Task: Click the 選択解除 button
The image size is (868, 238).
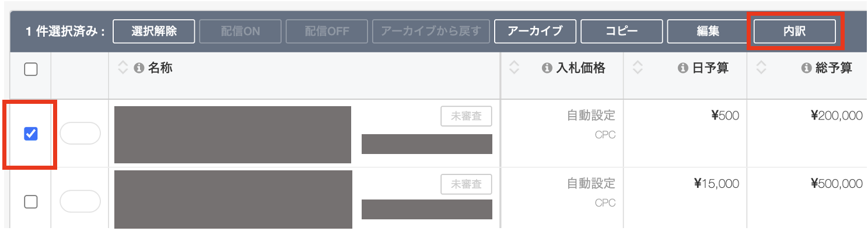Action: pyautogui.click(x=154, y=32)
